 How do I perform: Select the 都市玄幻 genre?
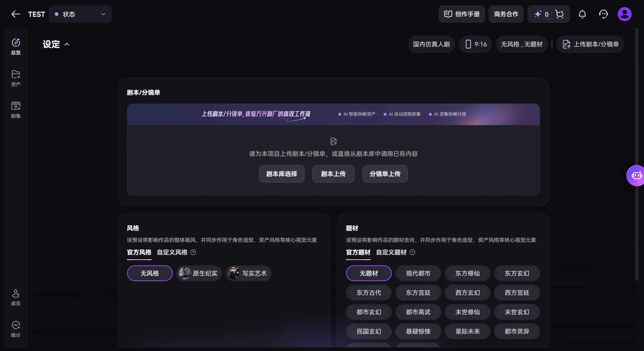click(x=369, y=312)
